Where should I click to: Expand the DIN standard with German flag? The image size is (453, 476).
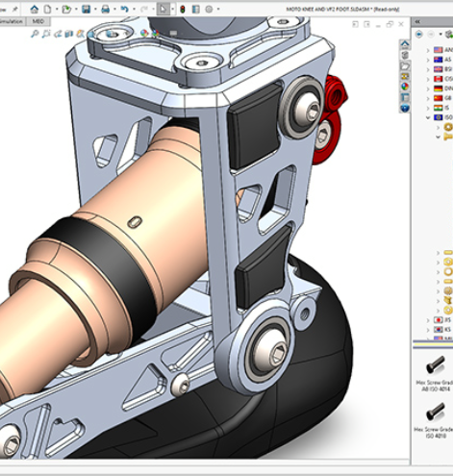[428, 88]
